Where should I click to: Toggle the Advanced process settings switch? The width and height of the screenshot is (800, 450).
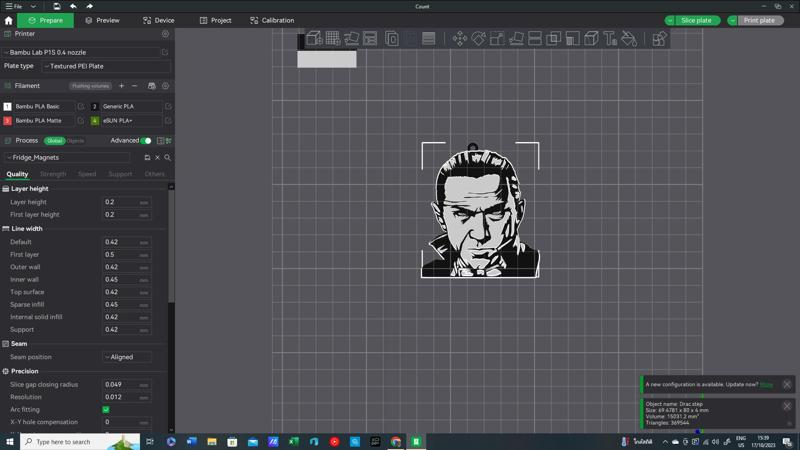click(x=146, y=141)
